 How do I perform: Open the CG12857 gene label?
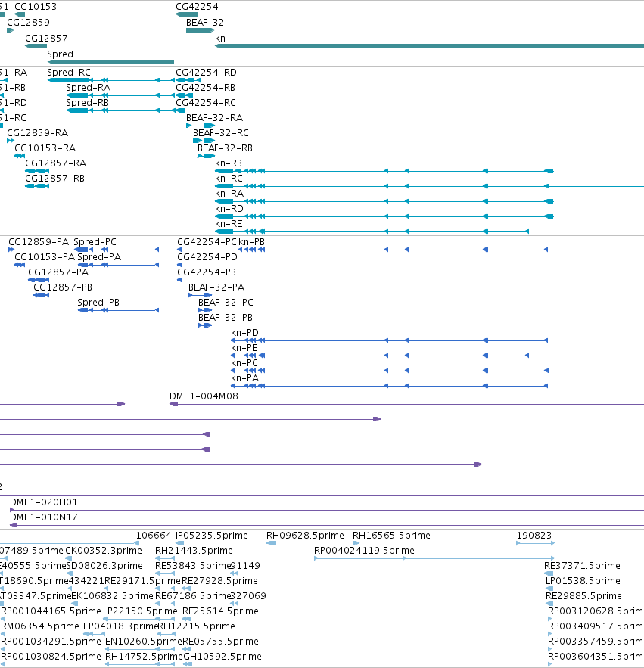46,38
